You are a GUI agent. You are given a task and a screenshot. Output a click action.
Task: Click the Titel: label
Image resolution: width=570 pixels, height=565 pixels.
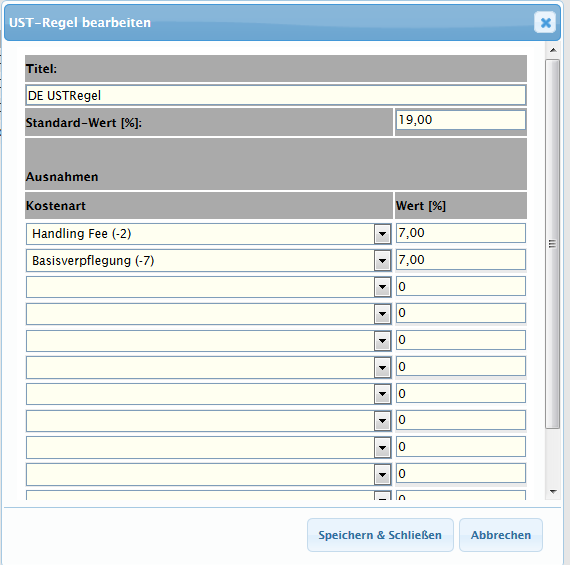point(41,69)
